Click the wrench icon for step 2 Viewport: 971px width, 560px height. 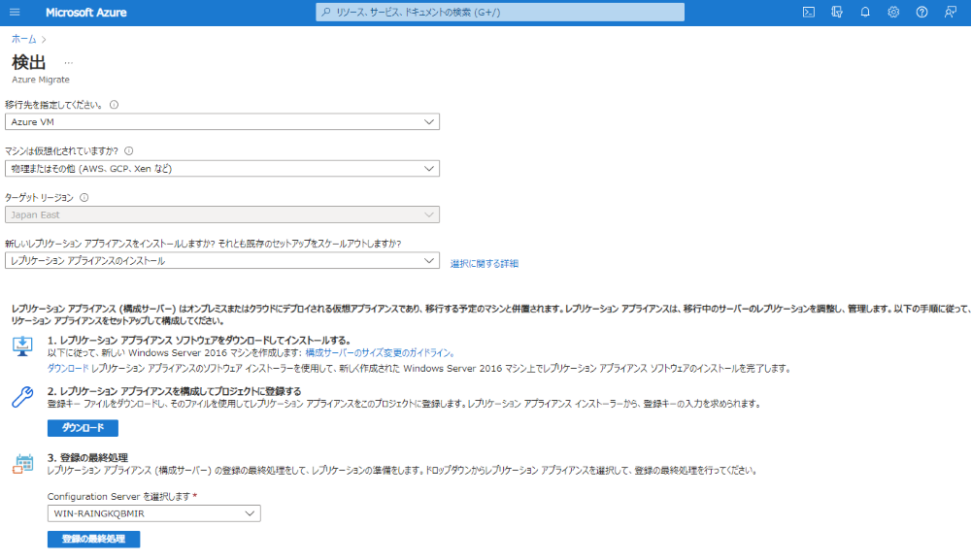23,397
